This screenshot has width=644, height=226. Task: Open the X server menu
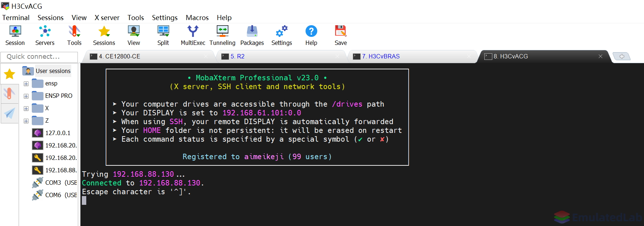[107, 18]
